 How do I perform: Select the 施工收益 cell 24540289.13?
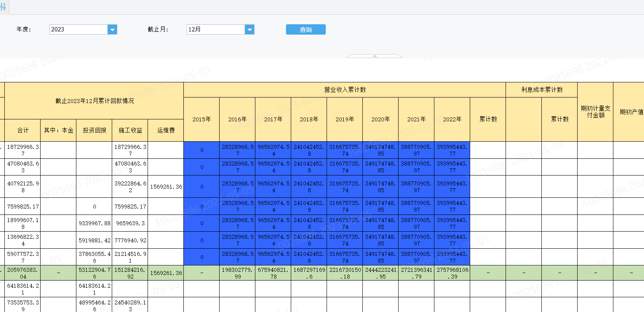click(x=130, y=305)
